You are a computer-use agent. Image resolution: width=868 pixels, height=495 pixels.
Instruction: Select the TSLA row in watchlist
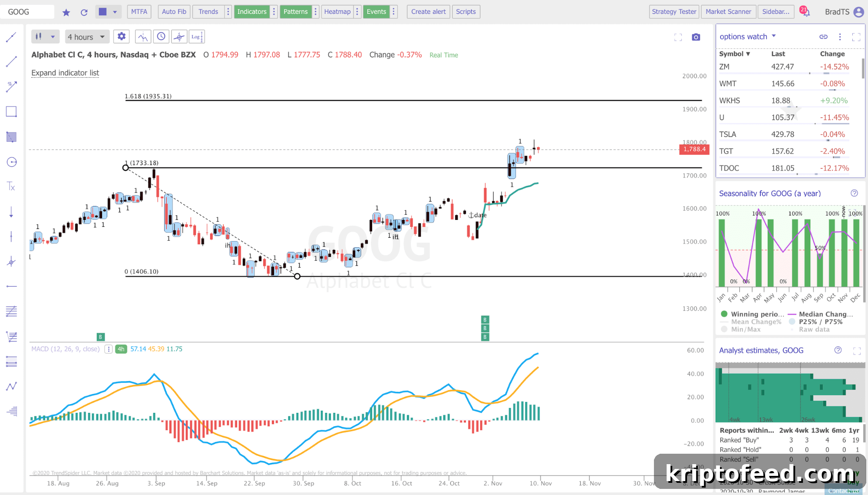(784, 134)
